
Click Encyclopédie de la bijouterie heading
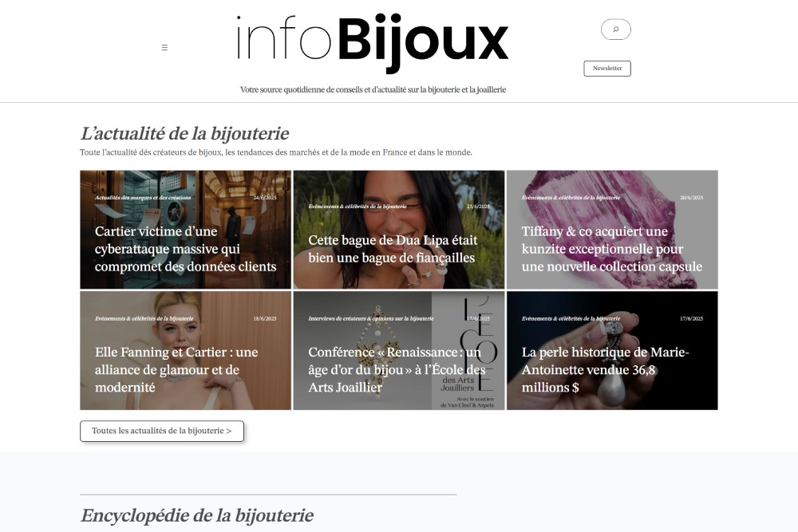(x=197, y=515)
